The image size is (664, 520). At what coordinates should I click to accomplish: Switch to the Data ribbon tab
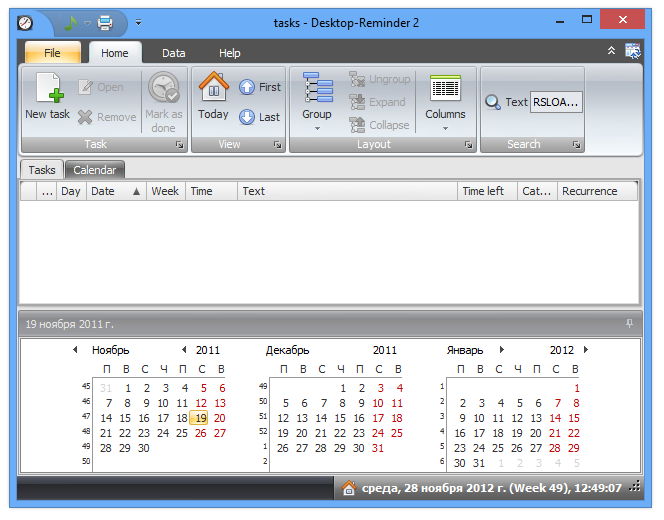tap(174, 53)
